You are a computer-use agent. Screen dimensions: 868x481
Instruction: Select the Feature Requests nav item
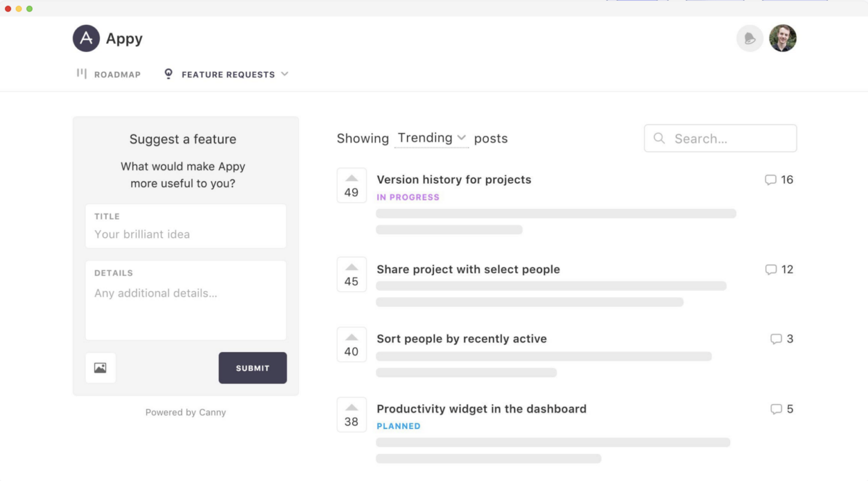pos(228,74)
